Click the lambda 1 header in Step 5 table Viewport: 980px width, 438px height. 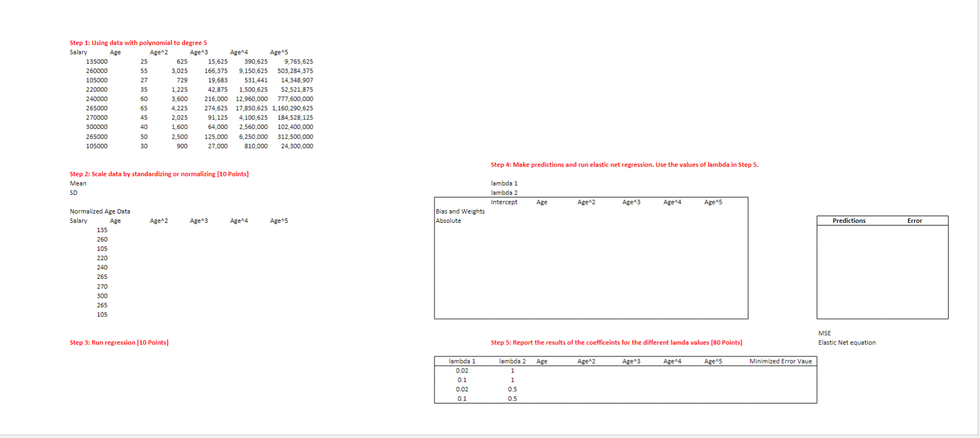(462, 361)
